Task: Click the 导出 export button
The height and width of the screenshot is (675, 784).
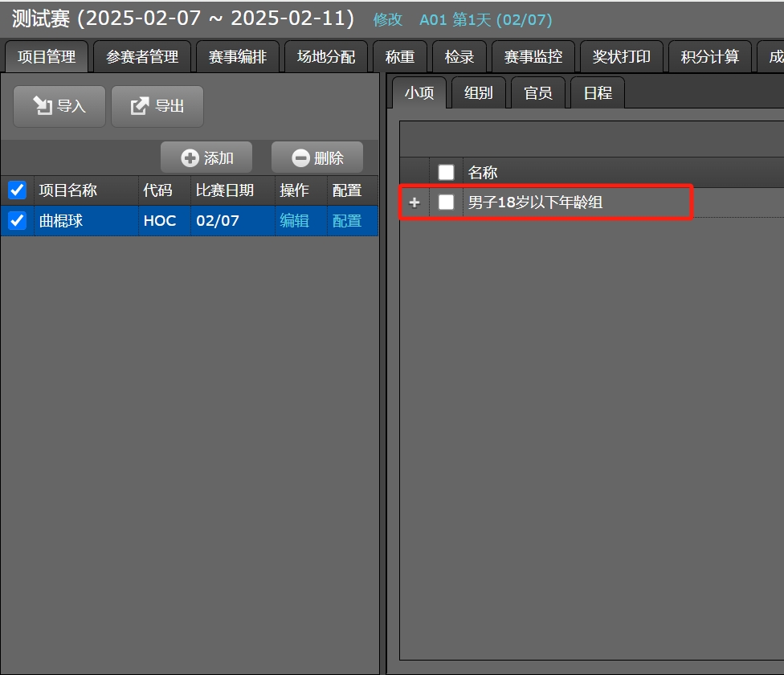Action: click(157, 106)
